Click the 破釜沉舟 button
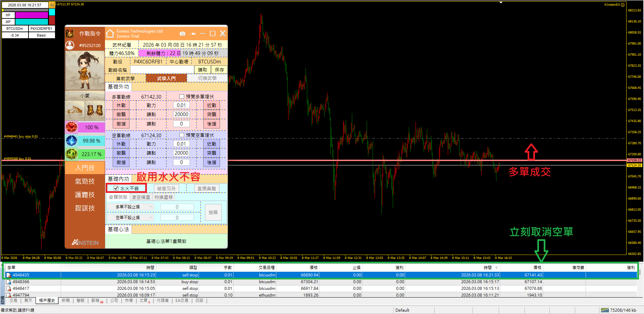This screenshot has width=644, height=314. click(166, 189)
